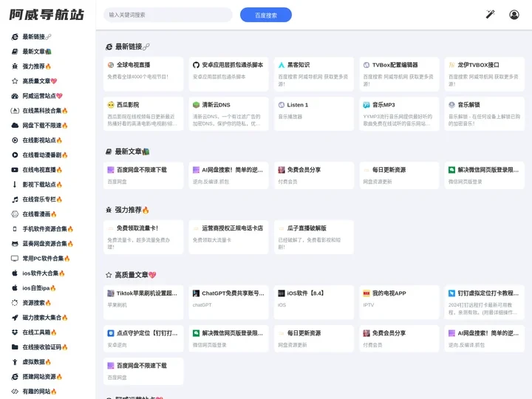Screen dimensions: 532x399
Task: Open the 瓜子直播破解版 card
Action: [x=314, y=237]
